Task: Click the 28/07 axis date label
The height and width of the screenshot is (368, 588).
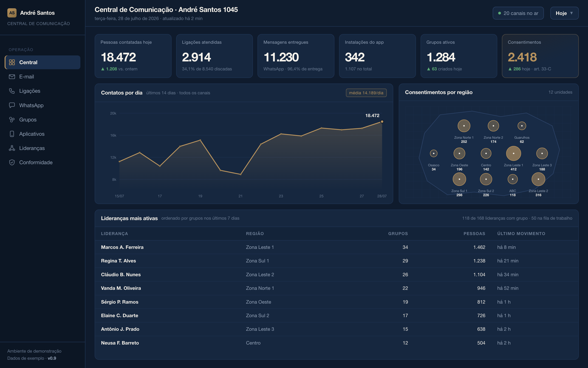Action: [x=382, y=196]
